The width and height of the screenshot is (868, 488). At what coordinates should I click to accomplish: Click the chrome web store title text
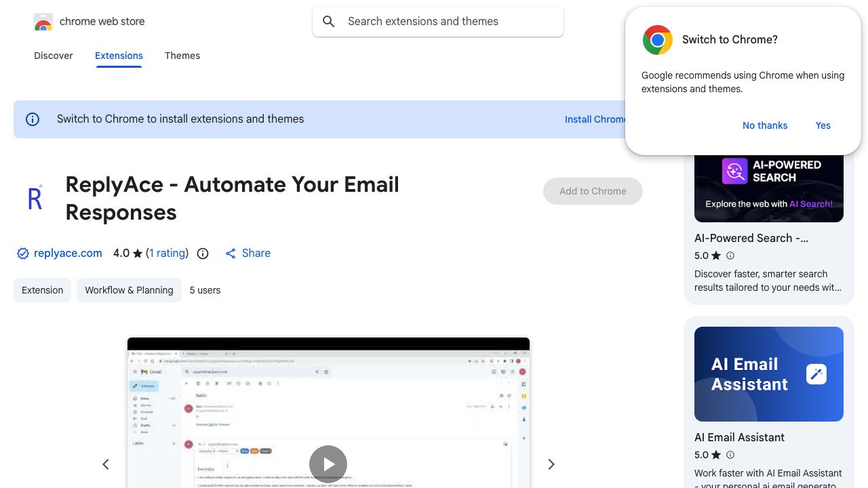pos(102,22)
